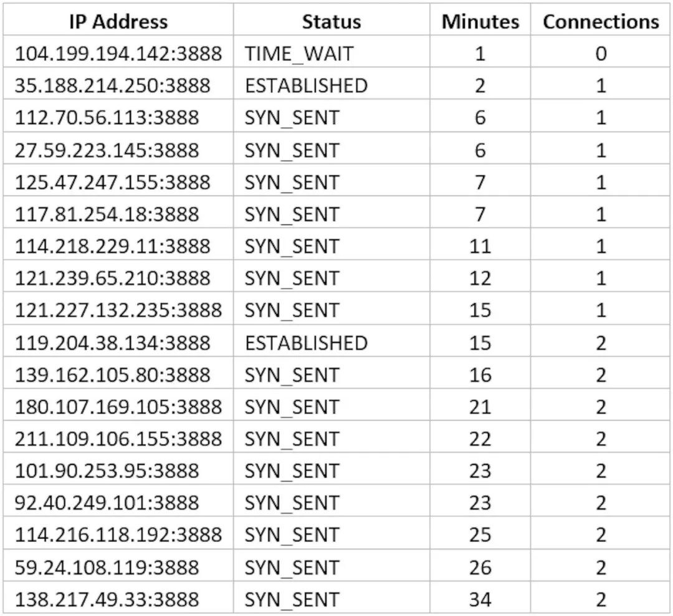The height and width of the screenshot is (616, 673).
Task: Click the Connections value 0
Action: [601, 54]
